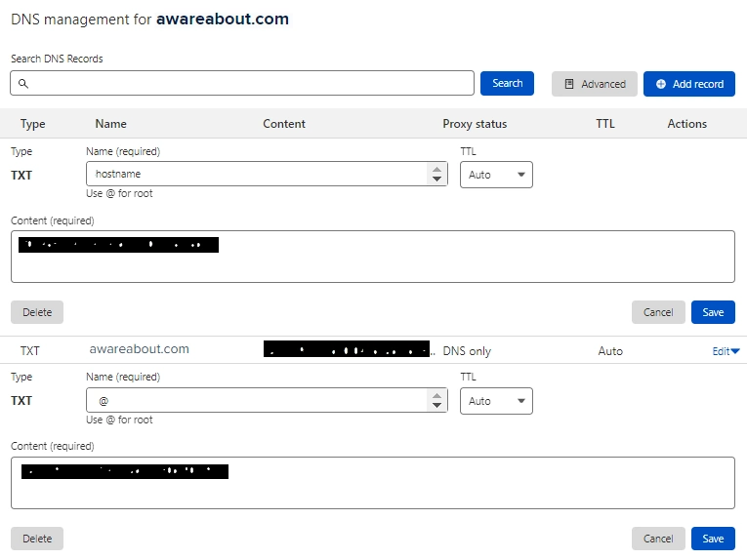Image resolution: width=747 pixels, height=560 pixels.
Task: Click the TXT type in awareabout.com row
Action: click(29, 351)
